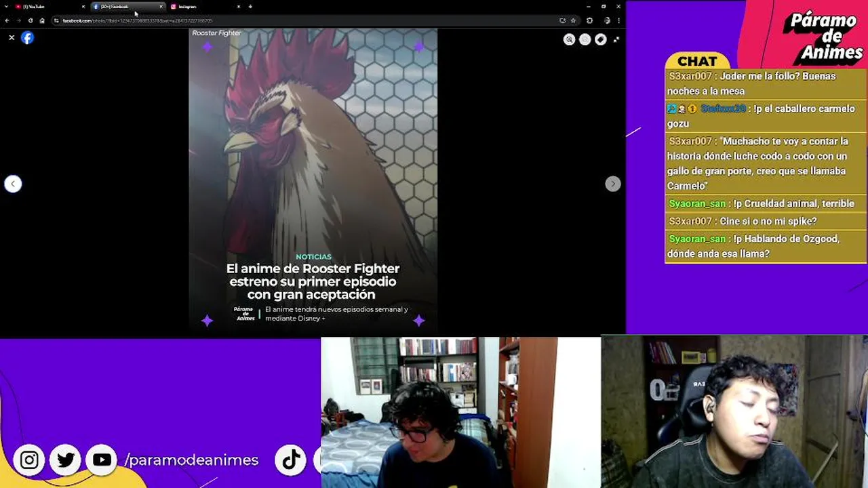Viewport: 868px width, 488px height.
Task: Click the Instagram icon in the footer
Action: pos(29,460)
